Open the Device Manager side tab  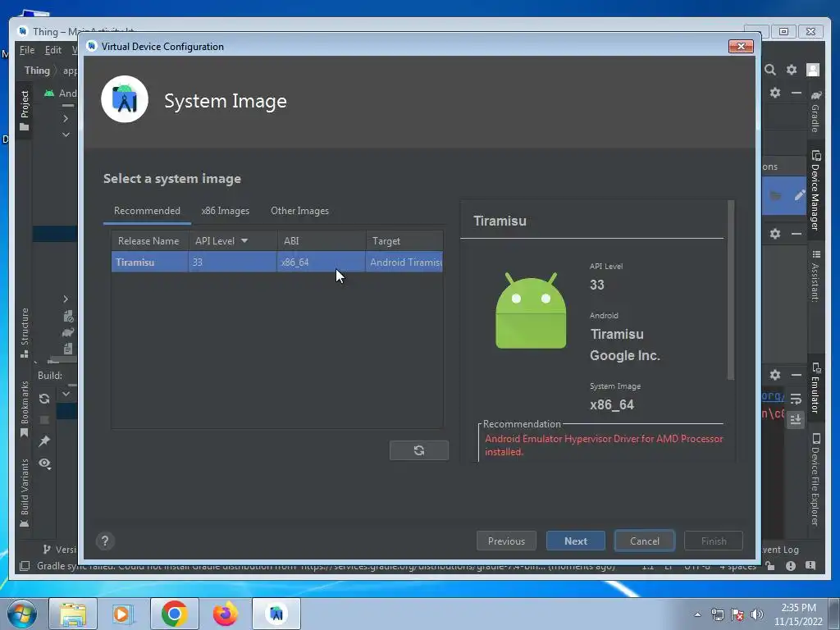coord(815,189)
